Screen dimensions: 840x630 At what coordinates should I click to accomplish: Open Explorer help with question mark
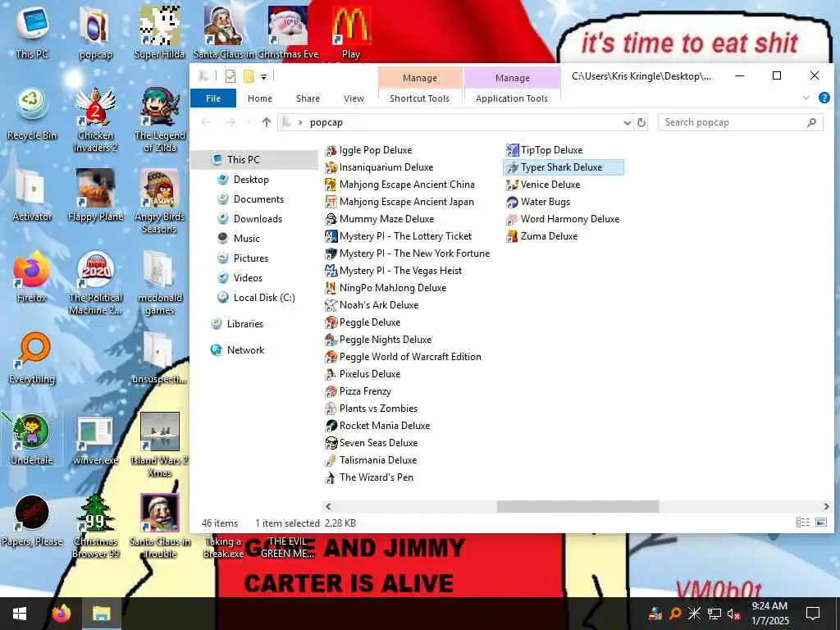[824, 98]
